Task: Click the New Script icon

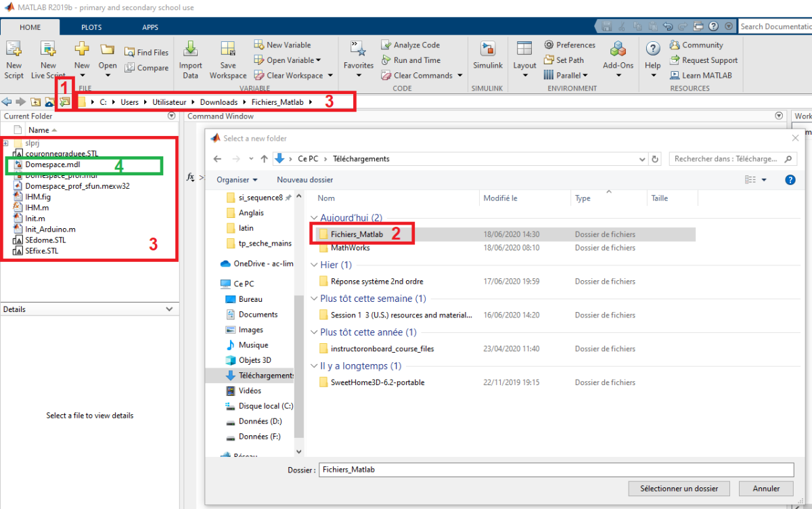Action: (14, 51)
